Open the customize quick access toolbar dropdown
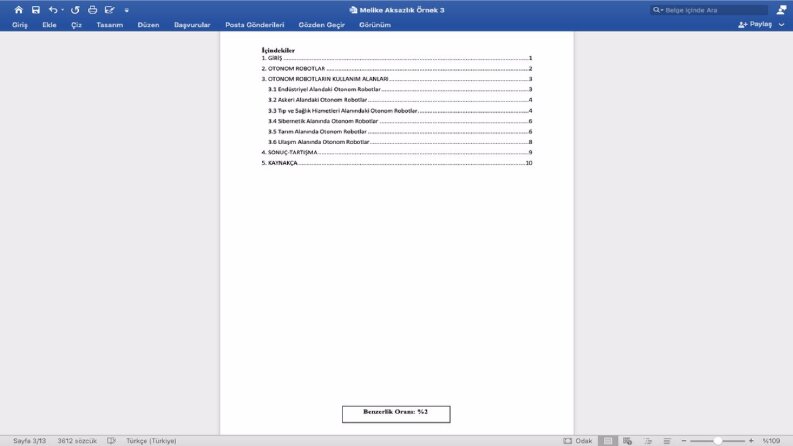The height and width of the screenshot is (446, 793). pos(126,10)
